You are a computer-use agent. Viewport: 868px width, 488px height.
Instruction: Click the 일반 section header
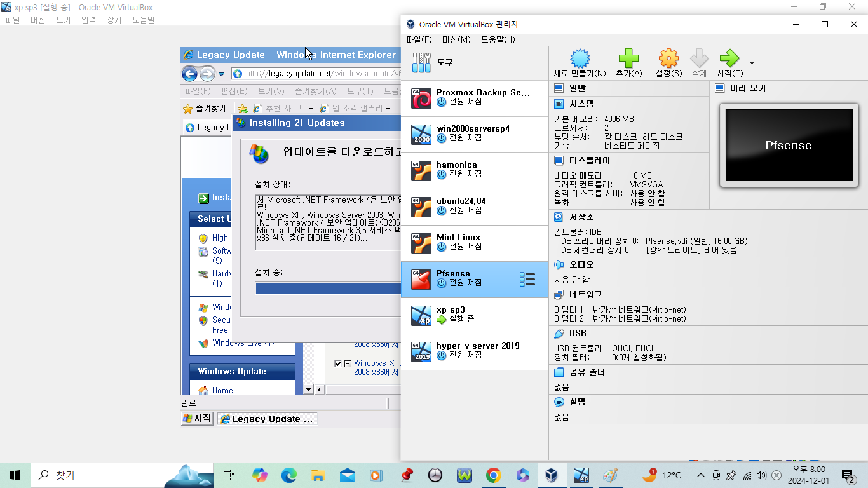pyautogui.click(x=578, y=88)
